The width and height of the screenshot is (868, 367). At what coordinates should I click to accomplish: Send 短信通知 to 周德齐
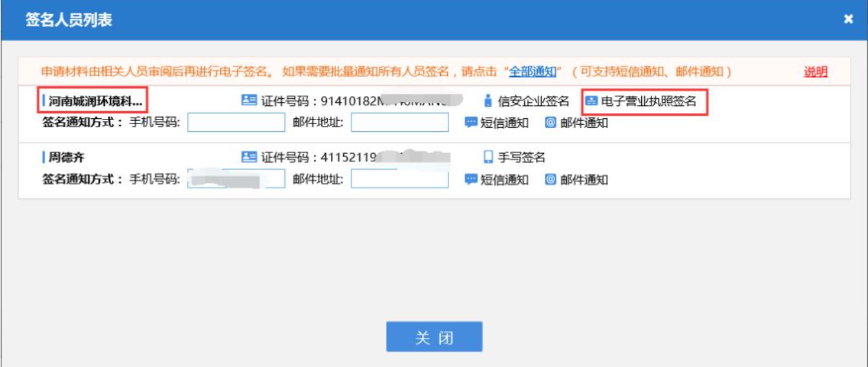[x=496, y=180]
